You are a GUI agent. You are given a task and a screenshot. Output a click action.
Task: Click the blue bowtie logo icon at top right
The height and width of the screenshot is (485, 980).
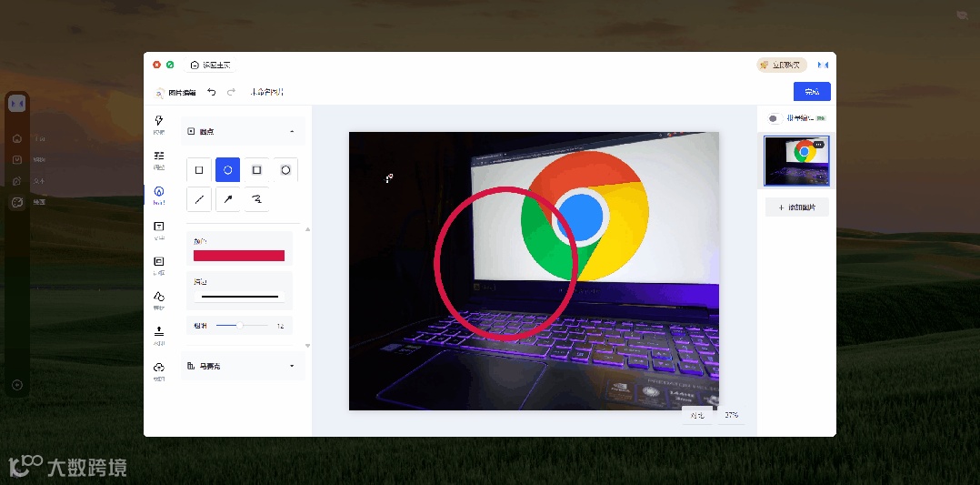[x=823, y=65]
